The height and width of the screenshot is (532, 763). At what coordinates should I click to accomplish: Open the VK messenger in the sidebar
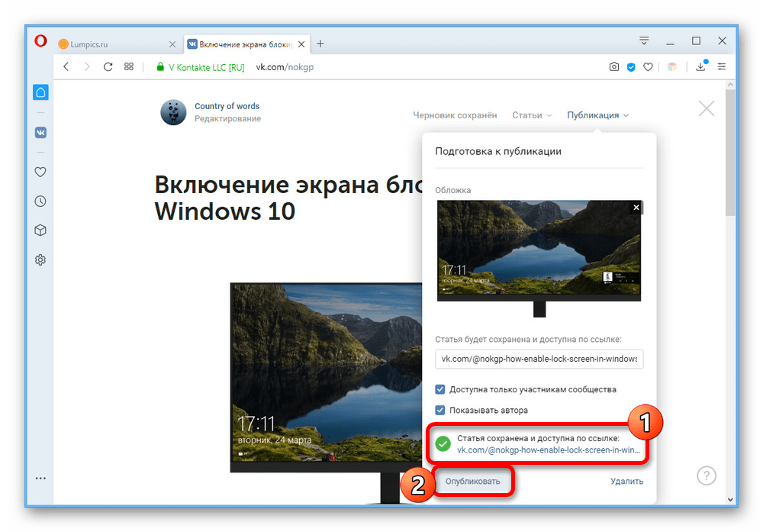(x=41, y=132)
